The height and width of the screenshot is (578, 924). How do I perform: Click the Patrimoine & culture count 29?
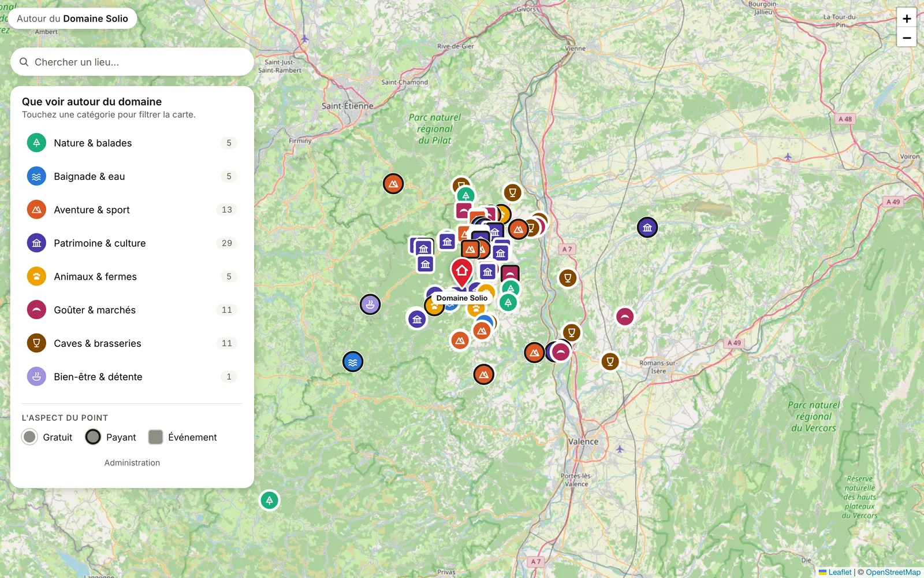point(227,243)
